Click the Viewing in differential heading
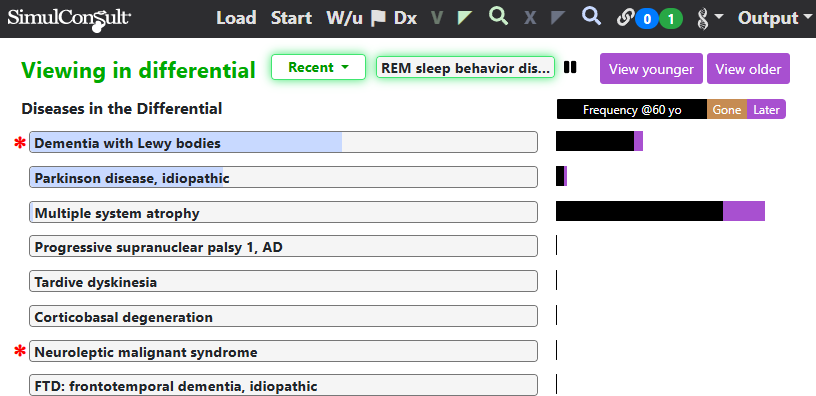Screen dimensions: 816x396 pyautogui.click(x=138, y=70)
